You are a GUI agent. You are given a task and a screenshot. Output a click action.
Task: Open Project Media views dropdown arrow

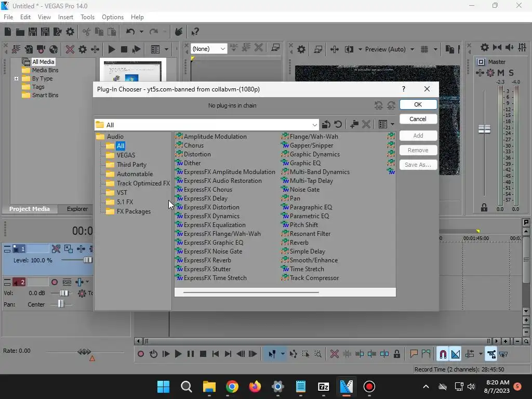point(166,49)
